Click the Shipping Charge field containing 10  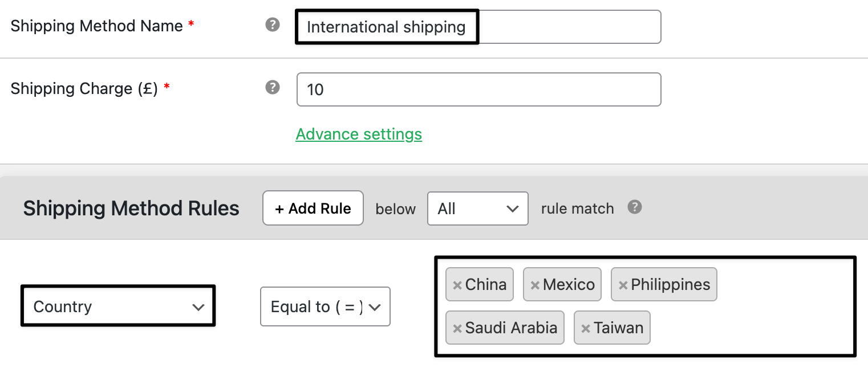coord(478,89)
